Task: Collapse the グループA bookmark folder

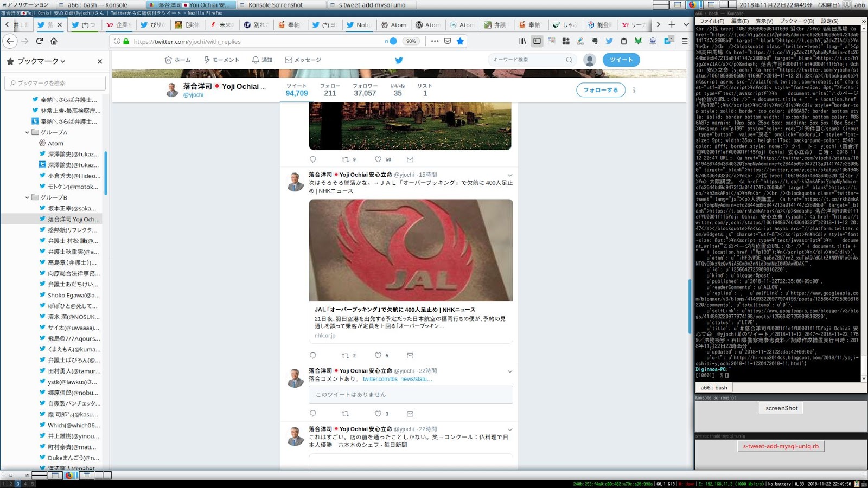Action: [x=27, y=132]
